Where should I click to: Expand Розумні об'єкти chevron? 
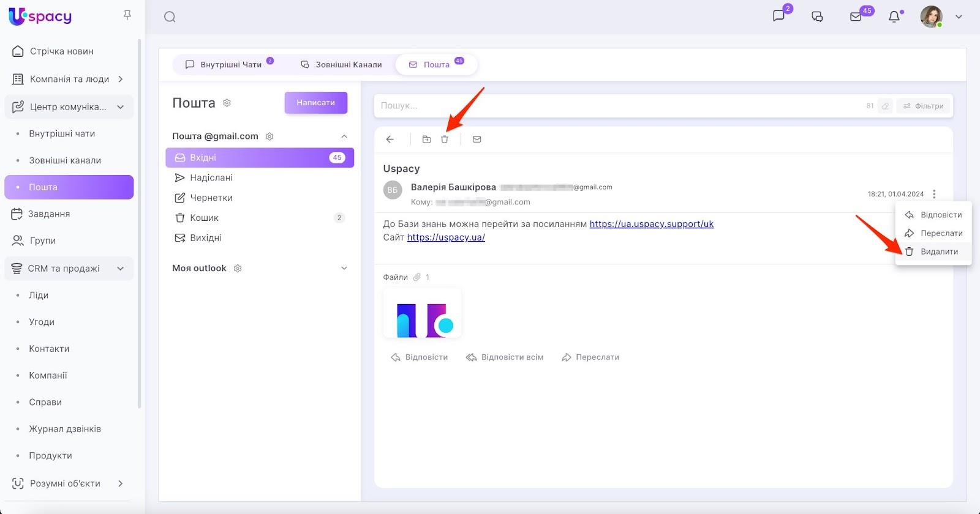(121, 483)
